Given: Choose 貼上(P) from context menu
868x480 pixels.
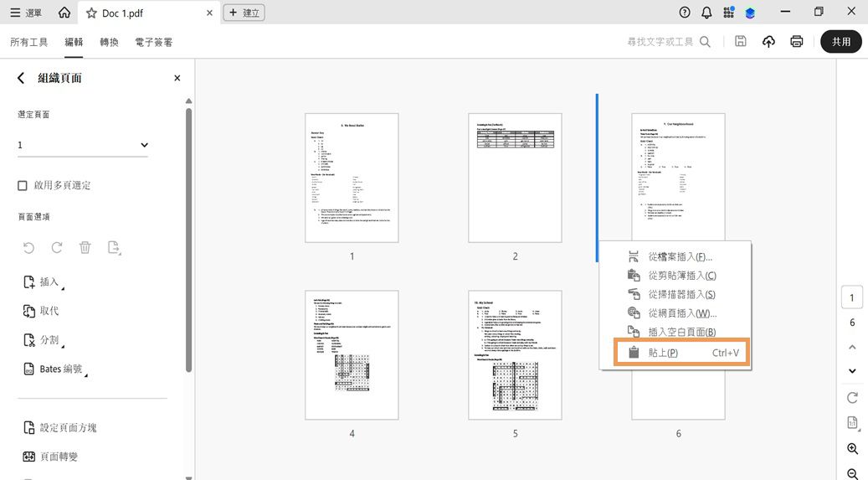Looking at the screenshot, I should (681, 353).
